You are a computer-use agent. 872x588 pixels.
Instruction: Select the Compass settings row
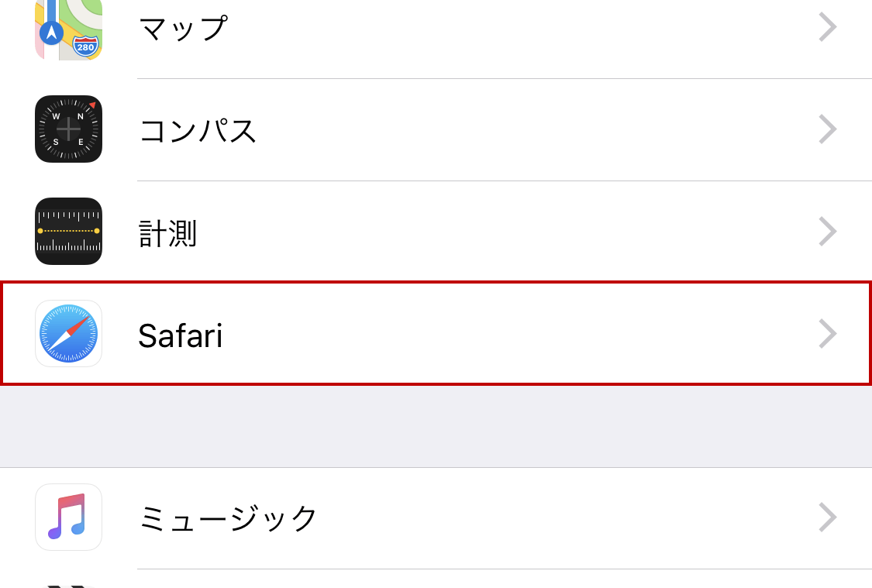(434, 129)
